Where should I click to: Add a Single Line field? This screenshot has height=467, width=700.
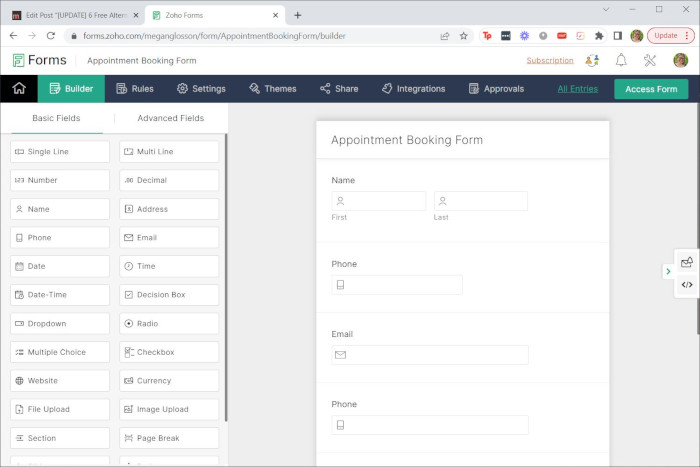[x=60, y=152]
